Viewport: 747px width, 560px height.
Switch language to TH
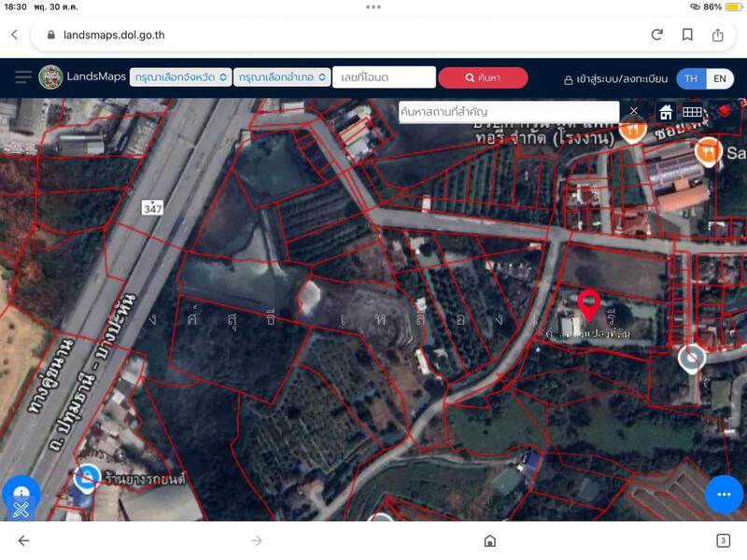pos(691,78)
